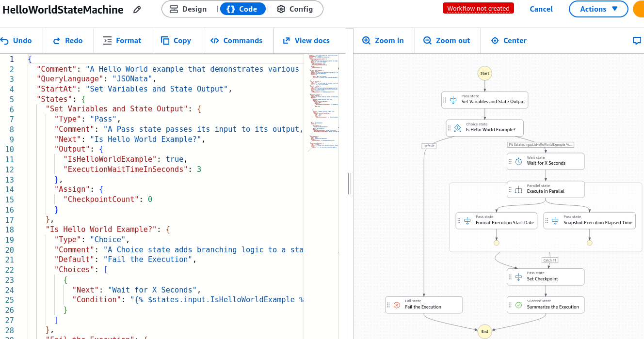Image resolution: width=644 pixels, height=339 pixels.
Task: Click the Parallel state icon
Action: click(x=518, y=189)
